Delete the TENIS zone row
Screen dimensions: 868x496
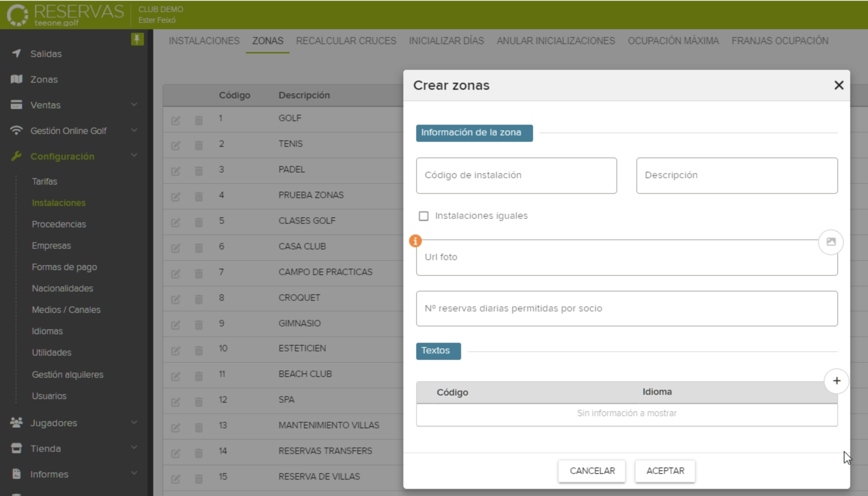[x=199, y=145]
